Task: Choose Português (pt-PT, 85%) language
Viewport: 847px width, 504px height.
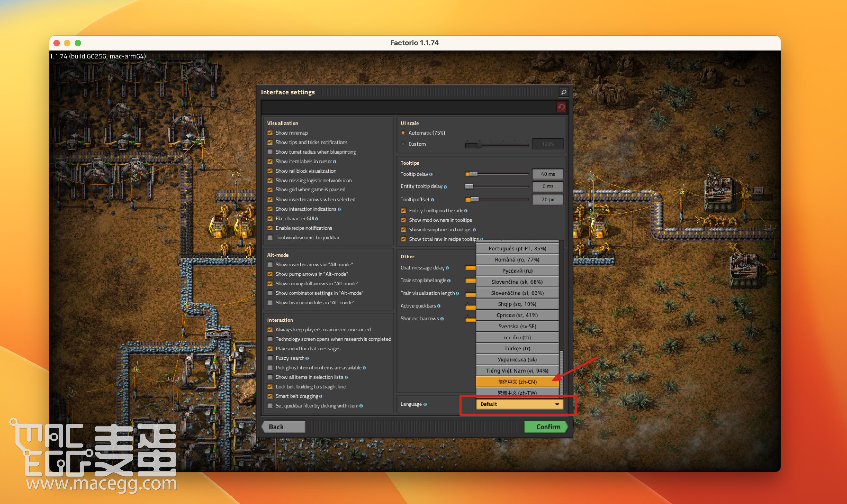Action: (x=517, y=249)
